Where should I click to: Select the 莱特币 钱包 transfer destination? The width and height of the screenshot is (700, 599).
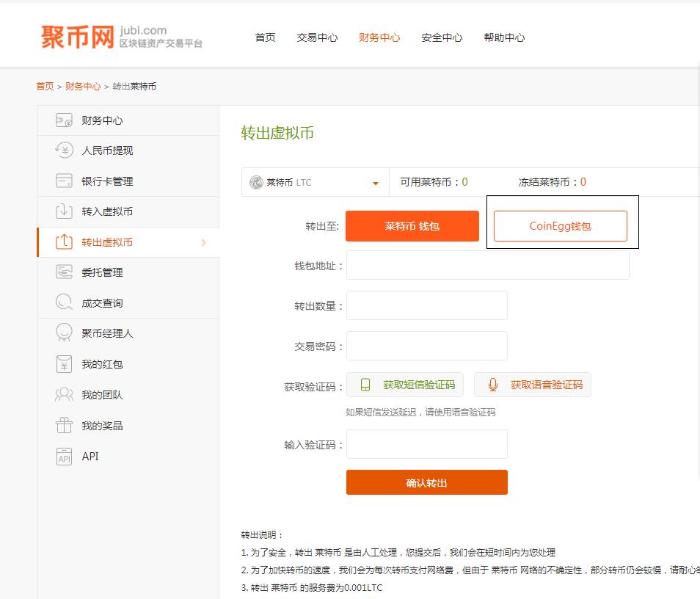tap(412, 226)
